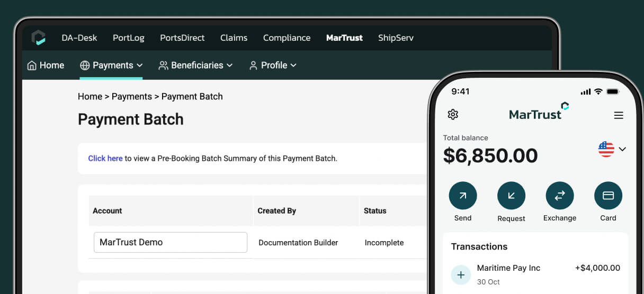
Task: Open ShipServ in the top bar
Action: coord(396,38)
